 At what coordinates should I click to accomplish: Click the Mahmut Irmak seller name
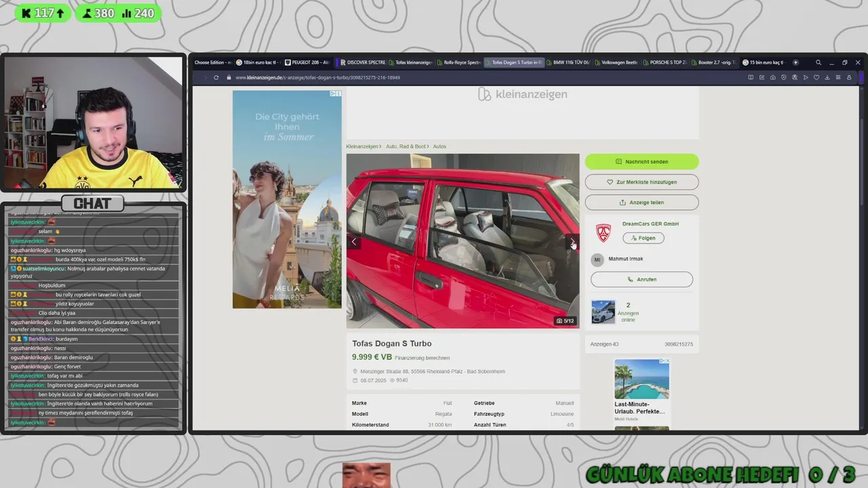626,259
